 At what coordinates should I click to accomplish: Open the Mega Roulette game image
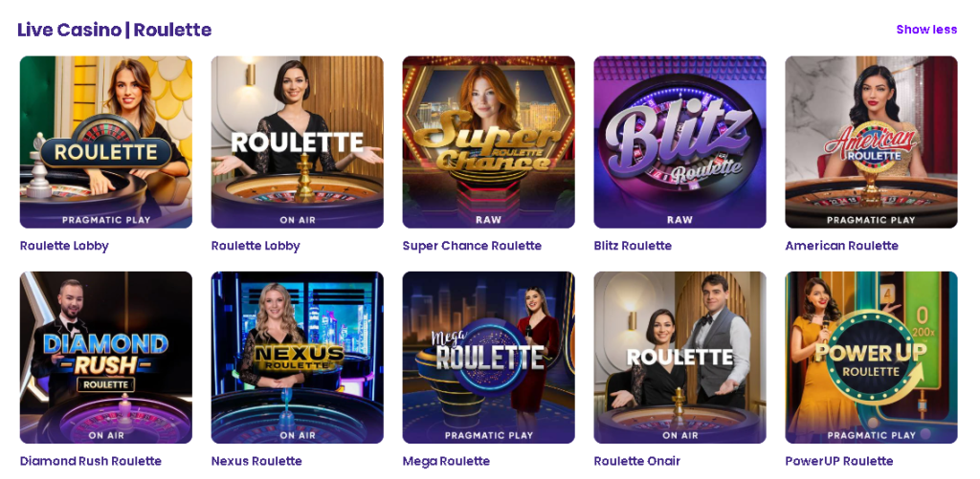coord(488,357)
